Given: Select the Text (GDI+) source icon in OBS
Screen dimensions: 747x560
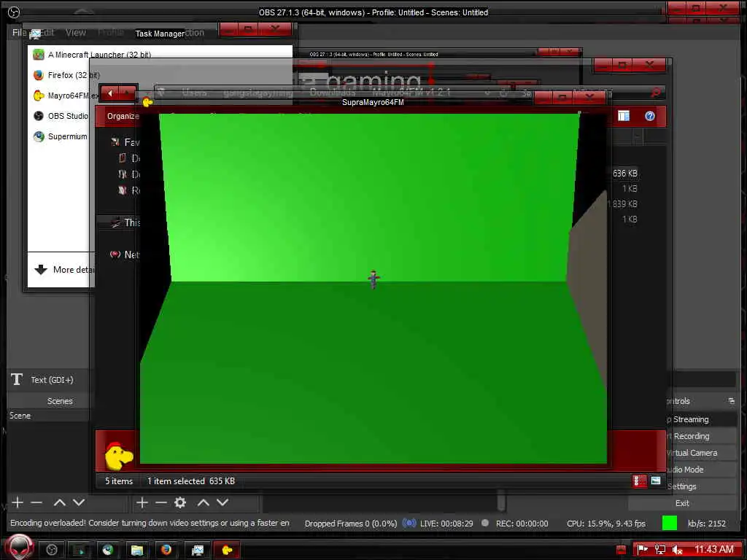Looking at the screenshot, I should pos(18,379).
